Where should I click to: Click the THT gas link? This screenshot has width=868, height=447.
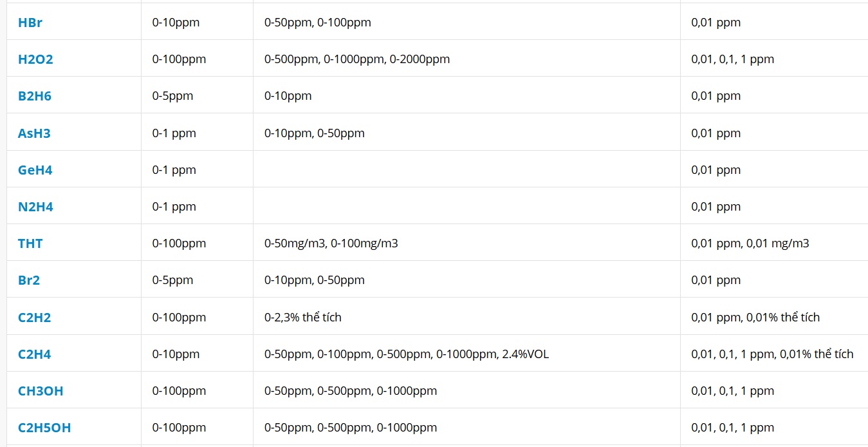[x=30, y=243]
